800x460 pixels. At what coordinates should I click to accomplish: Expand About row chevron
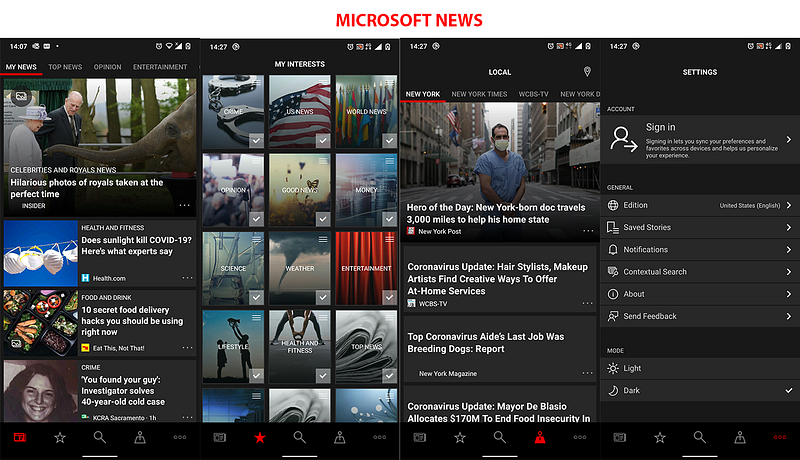click(x=789, y=294)
